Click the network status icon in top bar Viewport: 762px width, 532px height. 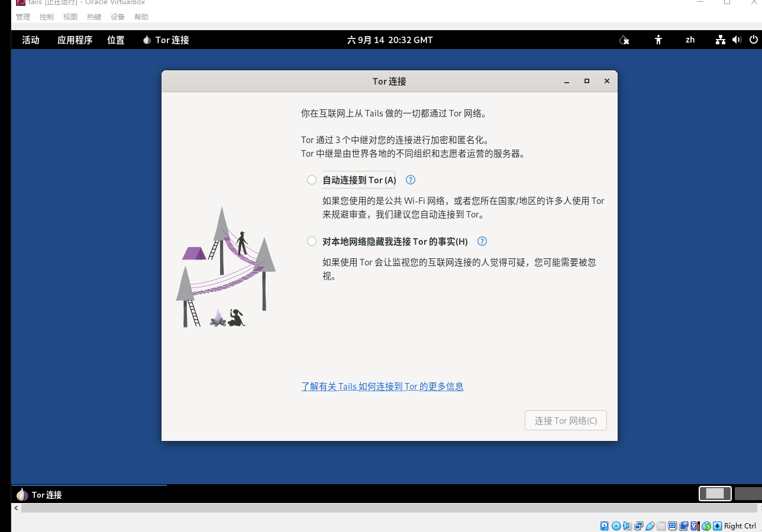click(720, 40)
